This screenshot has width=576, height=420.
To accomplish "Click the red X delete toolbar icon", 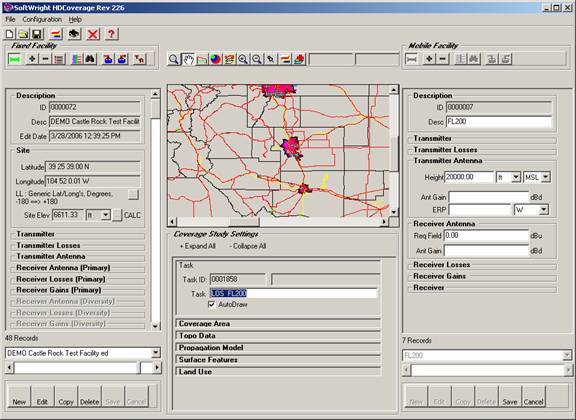I will coord(93,35).
